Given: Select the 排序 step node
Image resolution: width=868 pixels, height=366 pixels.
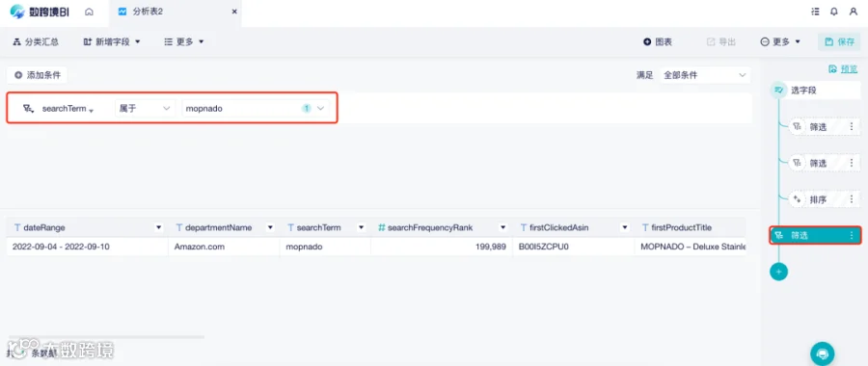Looking at the screenshot, I should pyautogui.click(x=824, y=199).
